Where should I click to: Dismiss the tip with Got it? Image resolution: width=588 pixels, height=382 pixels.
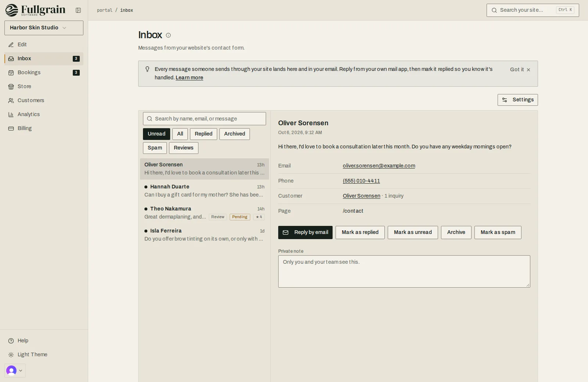tap(520, 69)
